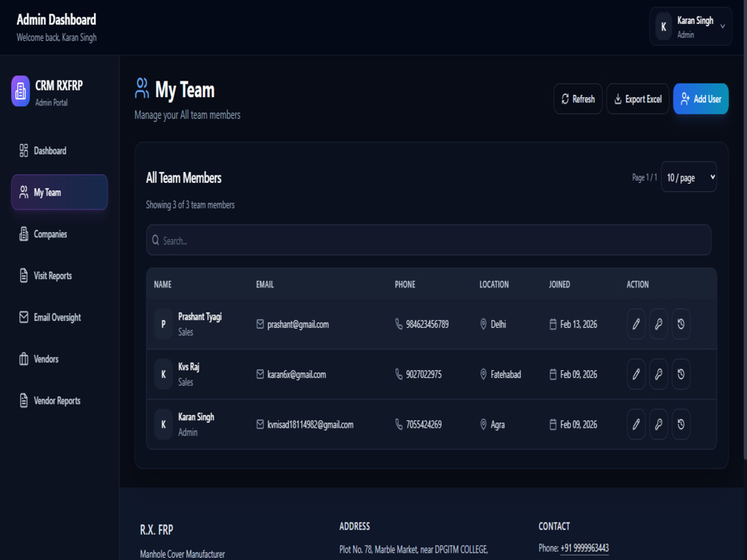Click the phone icon beside 9027022975

point(399,374)
